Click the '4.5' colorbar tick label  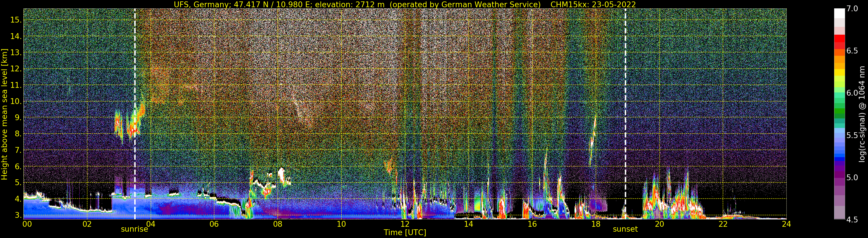click(x=852, y=220)
